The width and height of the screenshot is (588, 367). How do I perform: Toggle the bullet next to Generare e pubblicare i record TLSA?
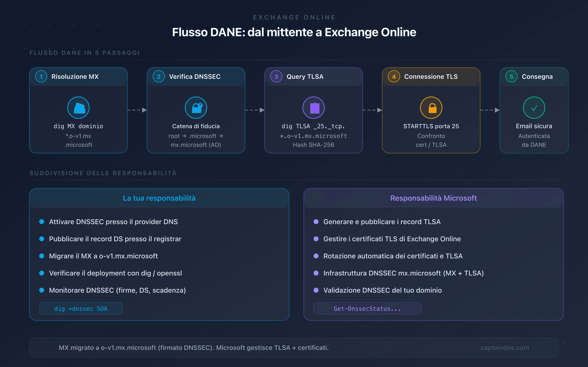316,222
